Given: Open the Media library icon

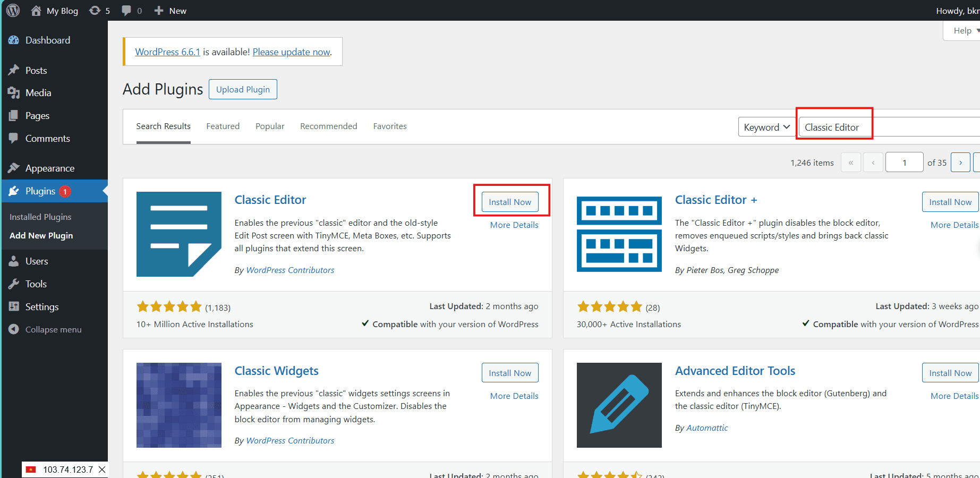Looking at the screenshot, I should coord(13,92).
